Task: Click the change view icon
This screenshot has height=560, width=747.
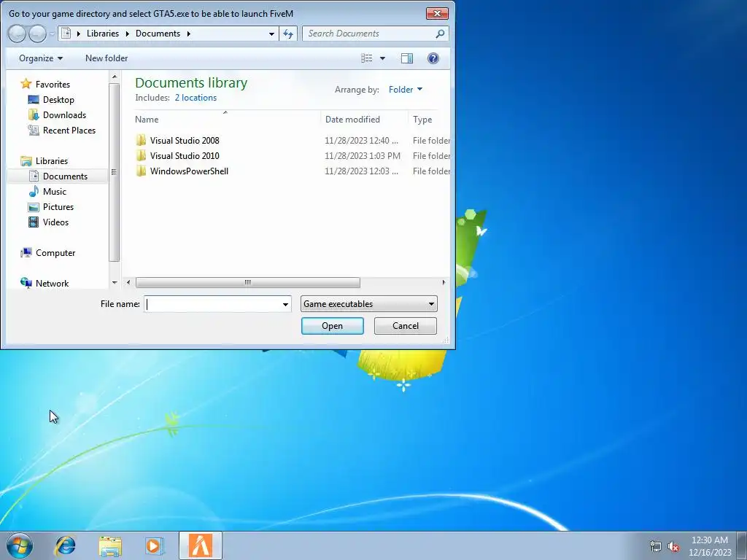Action: tap(366, 58)
